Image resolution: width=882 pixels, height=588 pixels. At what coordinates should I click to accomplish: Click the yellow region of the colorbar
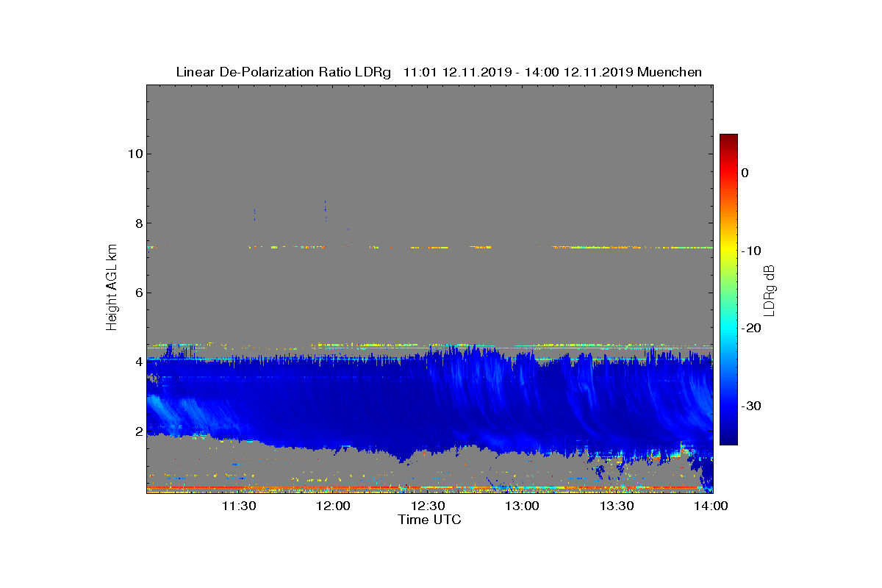tap(728, 248)
